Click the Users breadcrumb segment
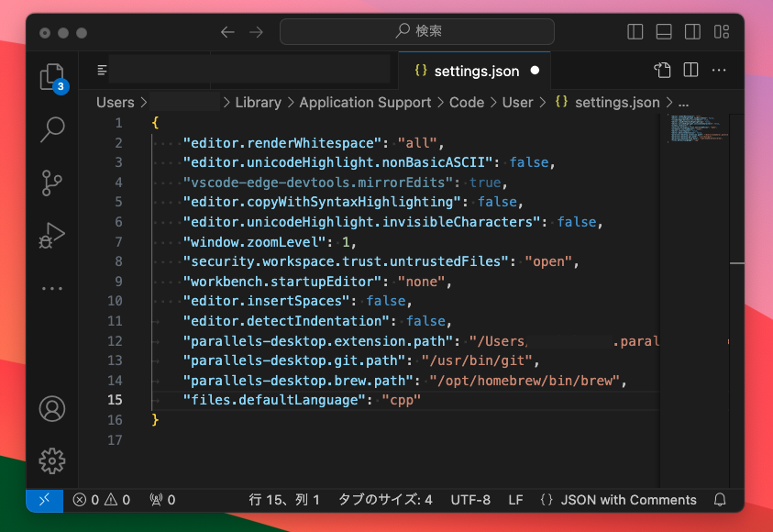 (116, 103)
